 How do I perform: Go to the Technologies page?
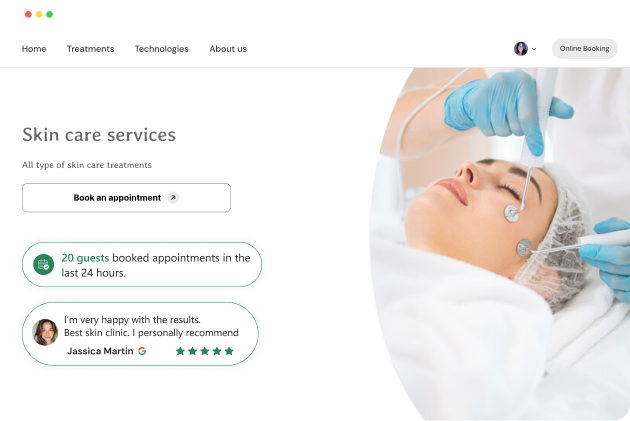(x=162, y=49)
